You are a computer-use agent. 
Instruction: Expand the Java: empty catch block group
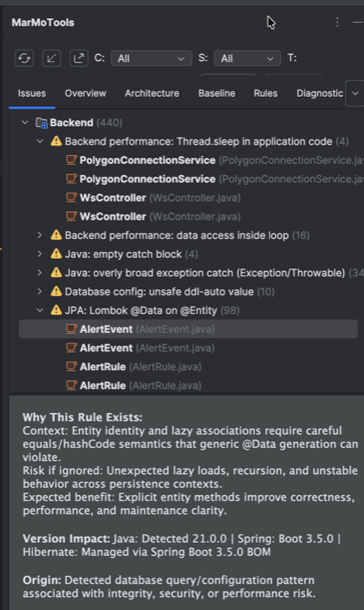tap(40, 254)
